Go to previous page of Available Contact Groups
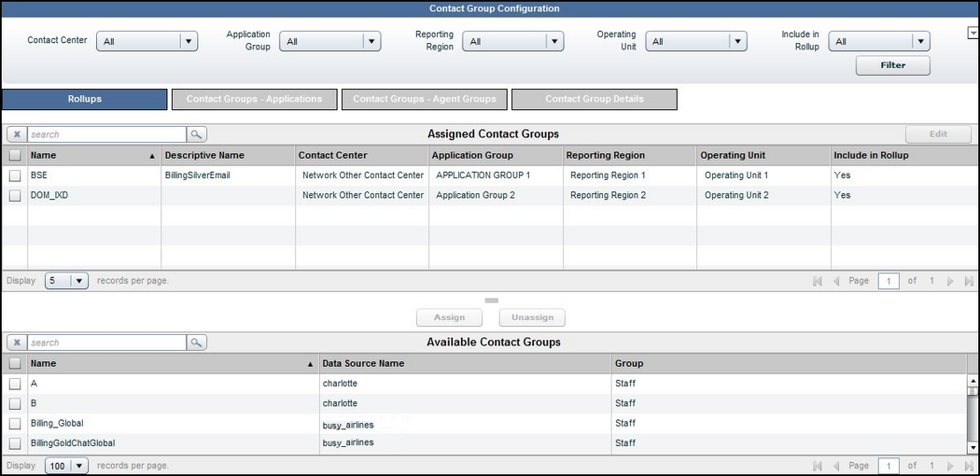This screenshot has height=476, width=980. [836, 465]
